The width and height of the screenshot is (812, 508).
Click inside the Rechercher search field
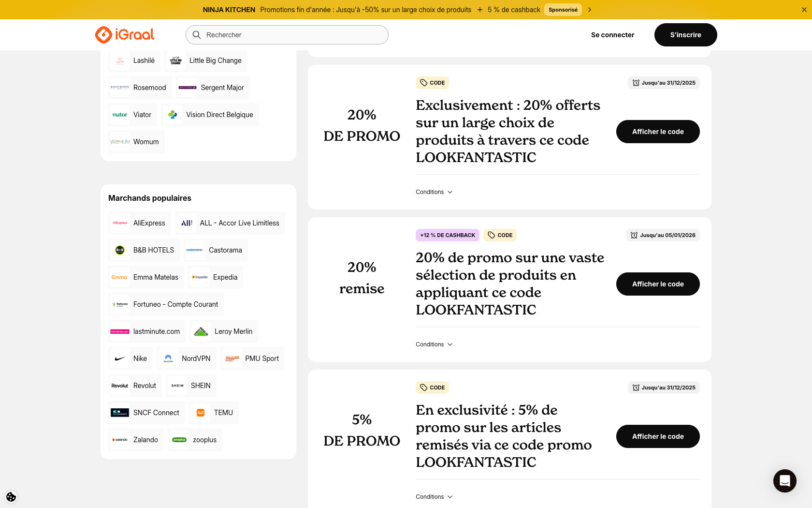point(287,34)
